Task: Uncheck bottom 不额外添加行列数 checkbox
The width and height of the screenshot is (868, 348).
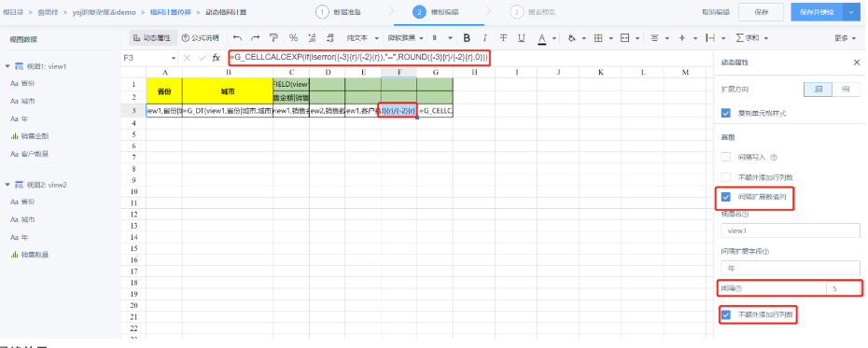Action: pyautogui.click(x=726, y=315)
